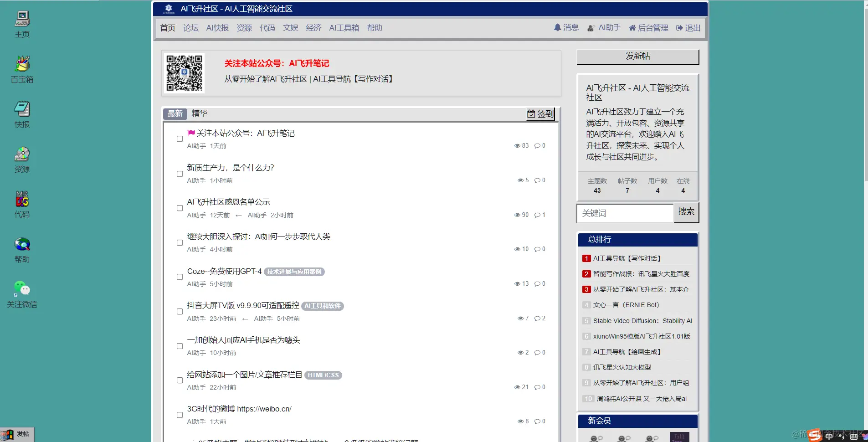Open the post 继续大胆深入探讨：AI如何一步步取代人类
Viewport: 868px width, 442px height.
259,236
